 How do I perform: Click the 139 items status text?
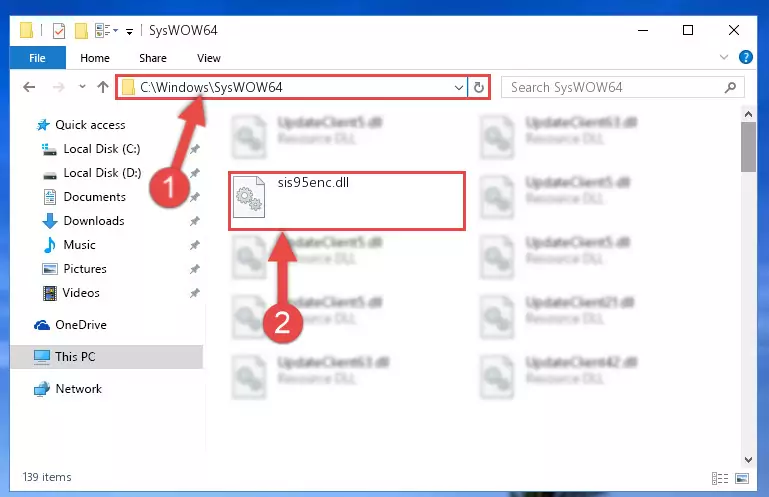(x=47, y=477)
